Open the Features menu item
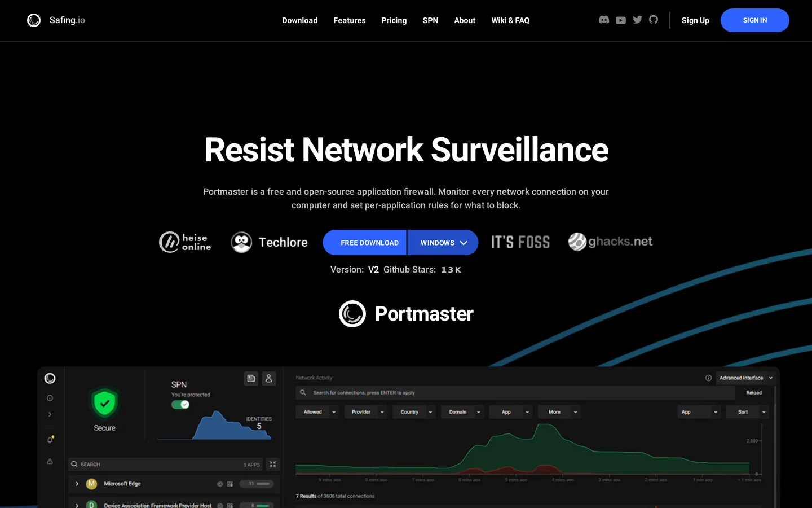 pos(350,20)
